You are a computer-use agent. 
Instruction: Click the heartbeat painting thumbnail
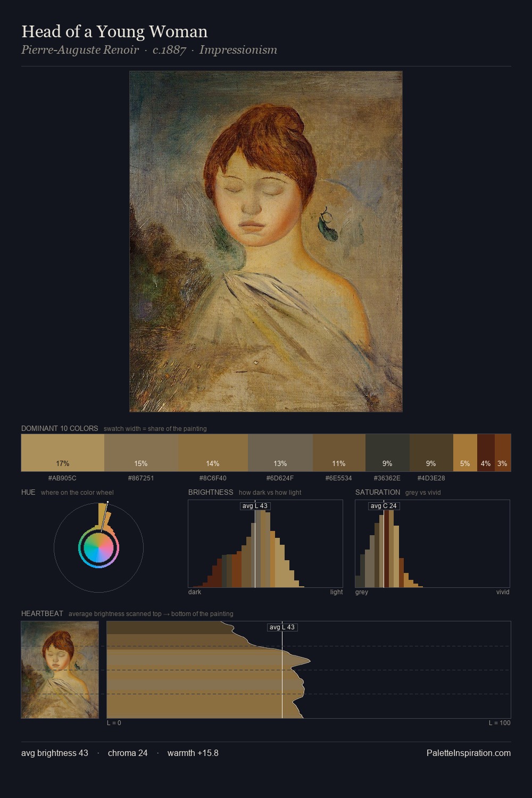click(x=60, y=670)
